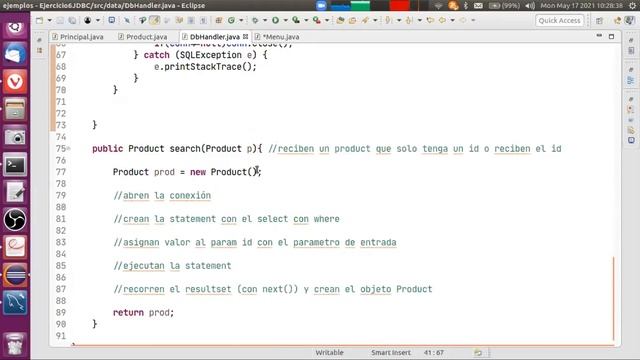Click the 'return prod;' statement
Viewport: 640px width, 360px height.
coord(143,313)
